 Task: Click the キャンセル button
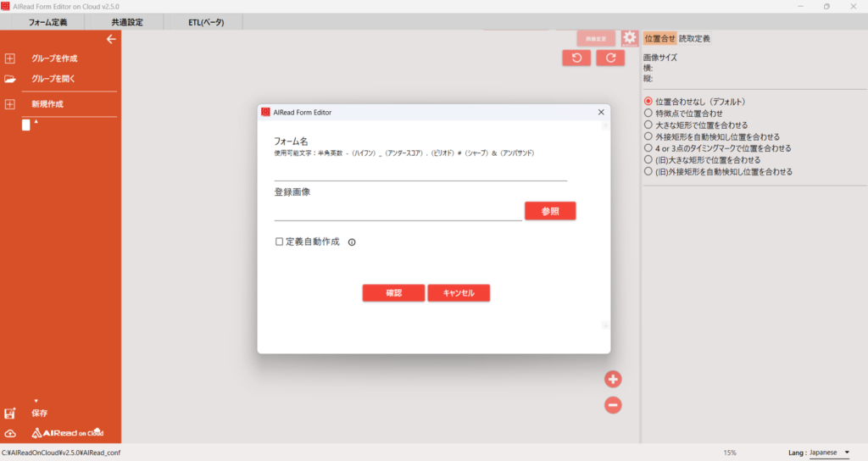pos(459,292)
